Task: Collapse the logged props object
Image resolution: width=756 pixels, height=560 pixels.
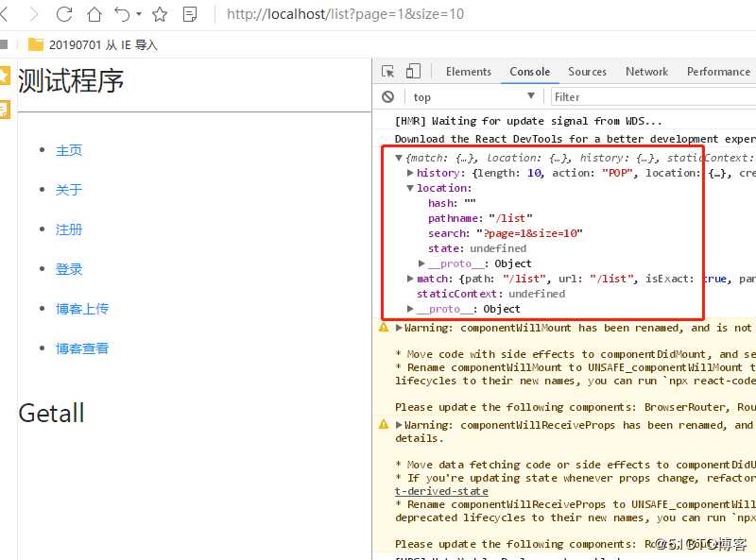Action: [x=399, y=158]
